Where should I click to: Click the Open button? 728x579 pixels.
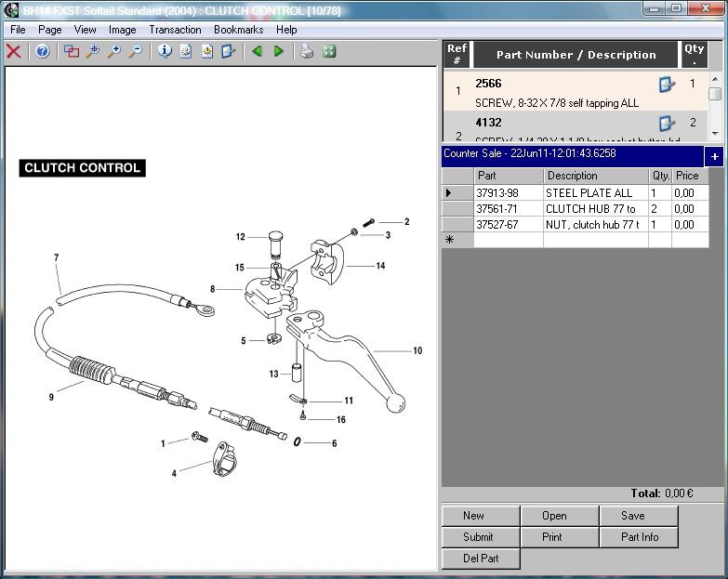560,516
